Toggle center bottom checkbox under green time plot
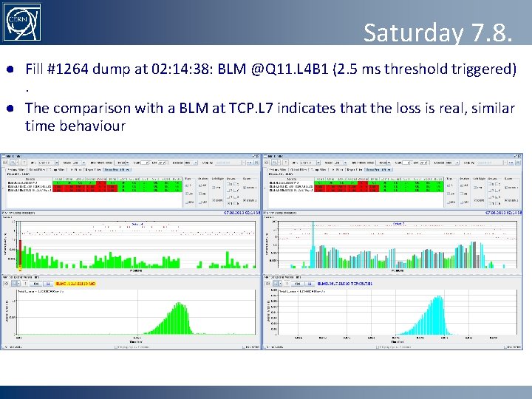The width and height of the screenshot is (532, 399). (116, 347)
